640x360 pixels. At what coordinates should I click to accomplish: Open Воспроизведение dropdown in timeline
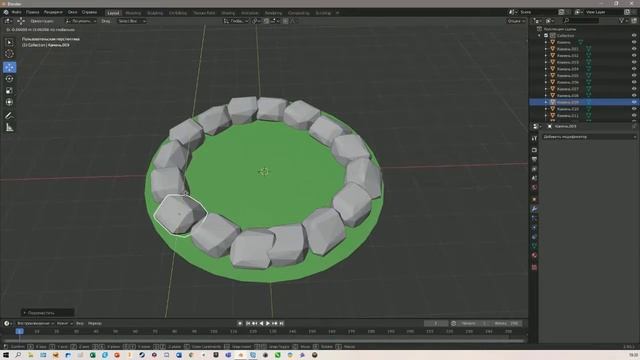point(35,323)
